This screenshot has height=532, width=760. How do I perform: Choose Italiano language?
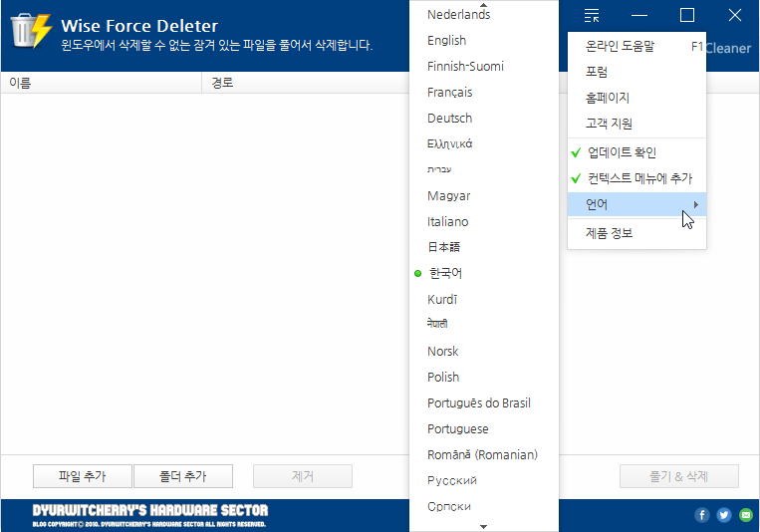[484, 221]
